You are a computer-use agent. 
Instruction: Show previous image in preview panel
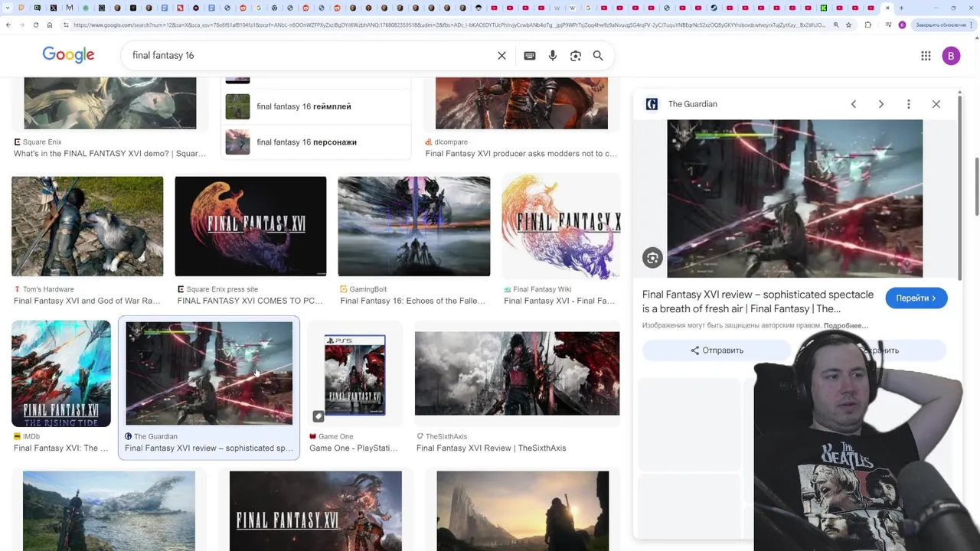coord(854,104)
